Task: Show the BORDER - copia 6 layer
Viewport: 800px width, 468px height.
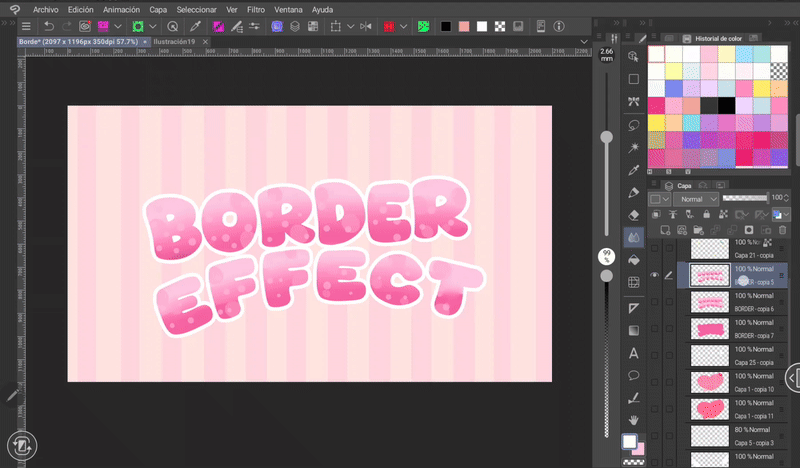Action: click(654, 302)
